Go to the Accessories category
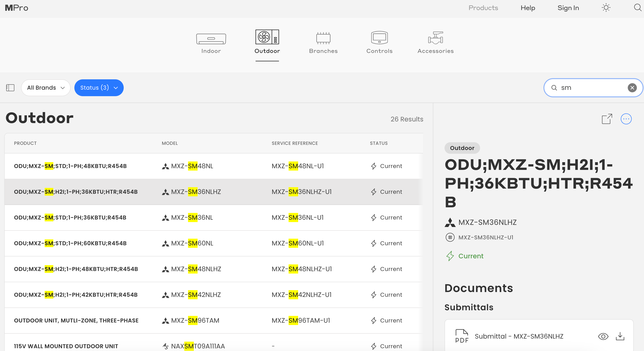This screenshot has width=644, height=351. (x=435, y=42)
